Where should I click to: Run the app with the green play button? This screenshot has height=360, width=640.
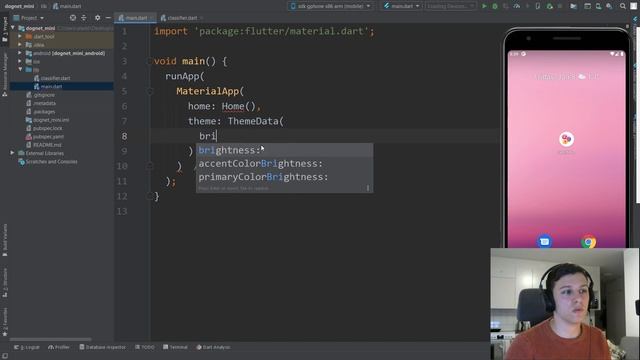point(484,6)
